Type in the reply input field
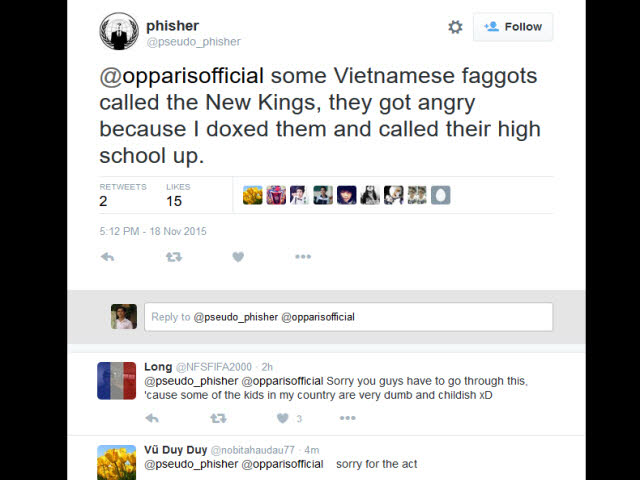This screenshot has height=480, width=640. [348, 317]
